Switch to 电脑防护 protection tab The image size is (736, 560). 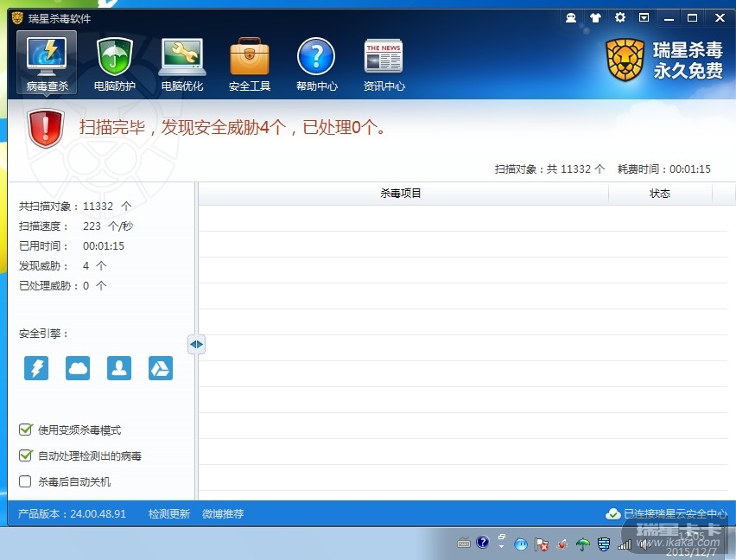(x=115, y=63)
